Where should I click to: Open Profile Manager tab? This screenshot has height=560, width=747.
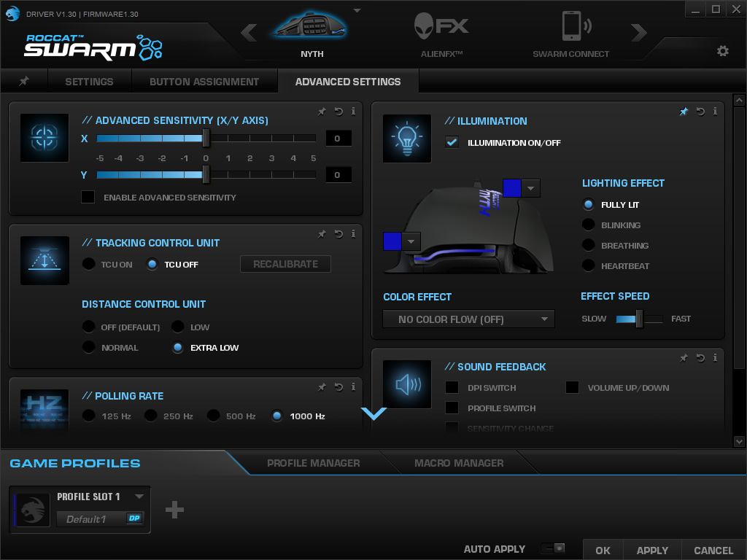[x=313, y=463]
